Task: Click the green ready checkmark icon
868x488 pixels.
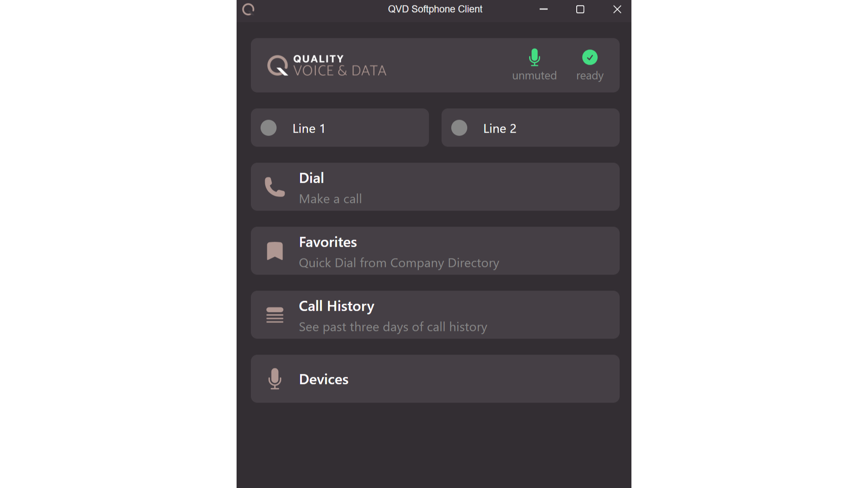Action: 589,57
